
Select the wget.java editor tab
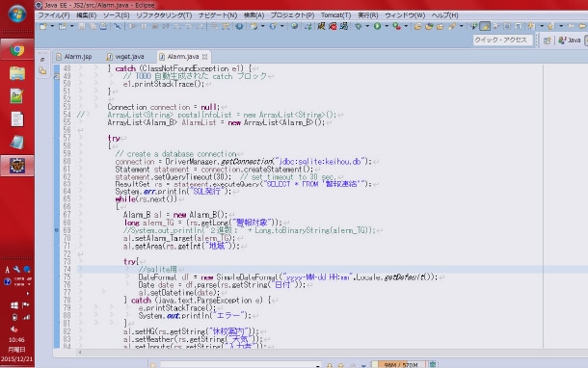(125, 57)
